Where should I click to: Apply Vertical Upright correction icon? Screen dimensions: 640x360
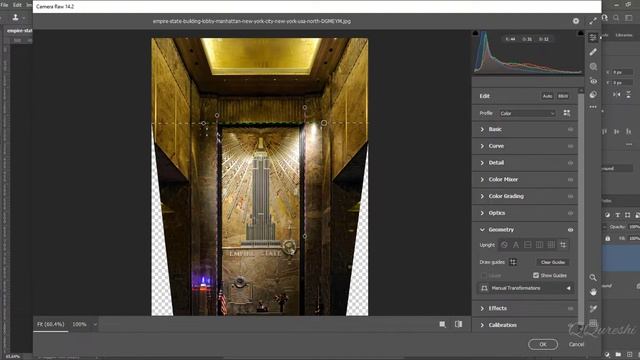pyautogui.click(x=540, y=245)
